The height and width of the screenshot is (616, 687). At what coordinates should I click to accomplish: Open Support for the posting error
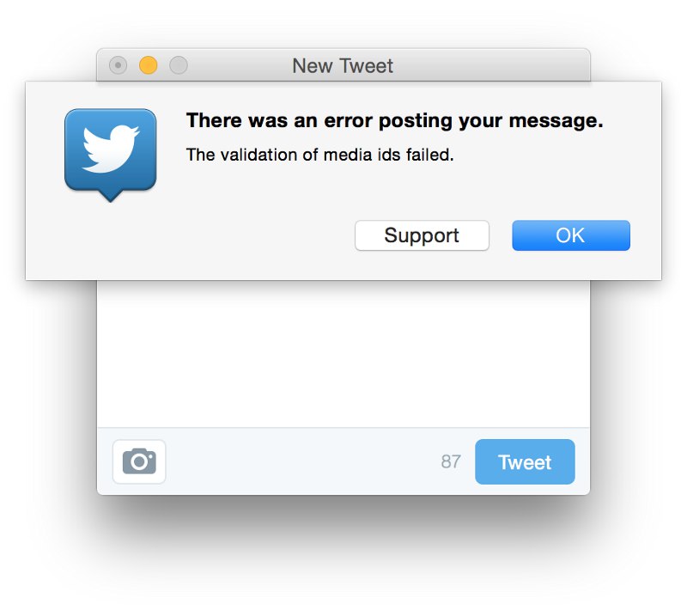click(422, 235)
